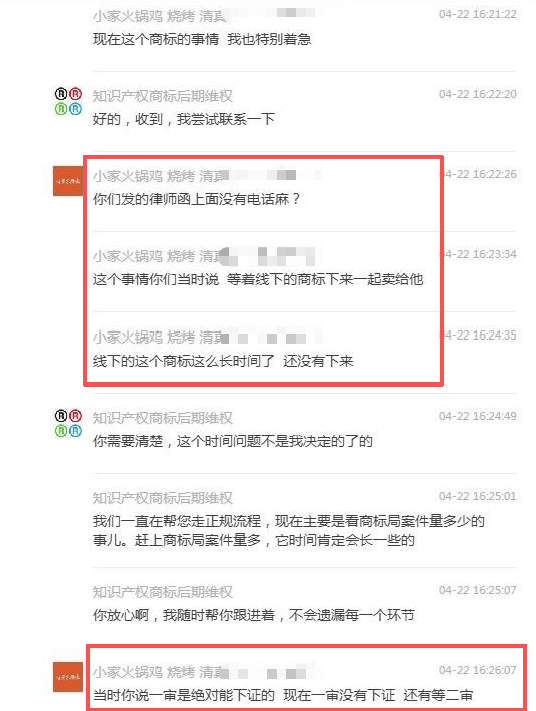Click the message 线下的这个商标这么长时间了
The height and width of the screenshot is (711, 536).
click(223, 361)
